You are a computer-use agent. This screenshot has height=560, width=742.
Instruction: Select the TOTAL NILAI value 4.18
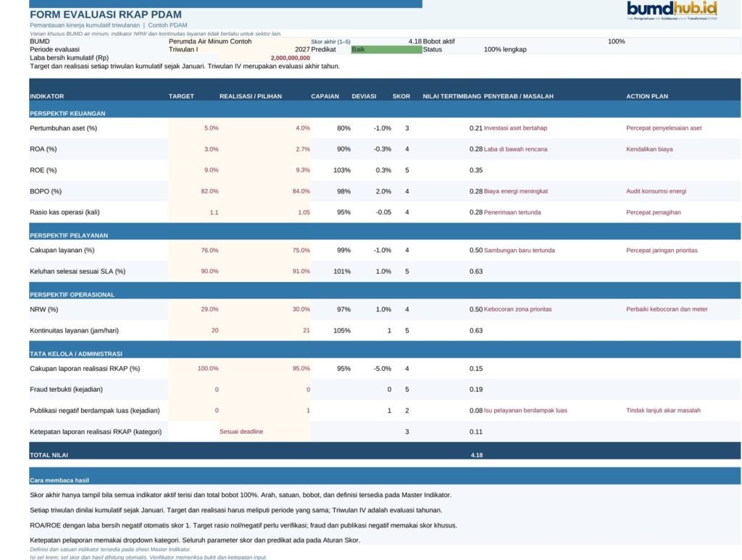tap(477, 455)
